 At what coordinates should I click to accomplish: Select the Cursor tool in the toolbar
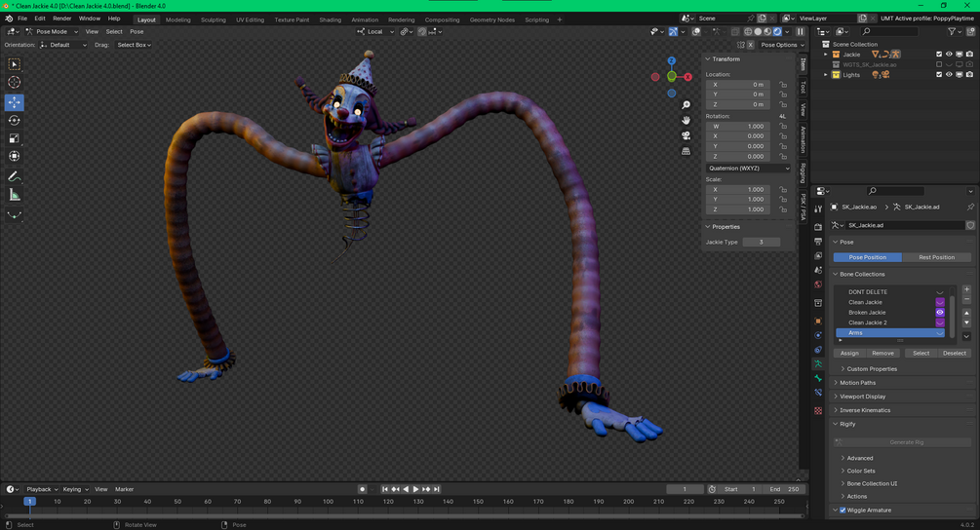click(x=14, y=83)
